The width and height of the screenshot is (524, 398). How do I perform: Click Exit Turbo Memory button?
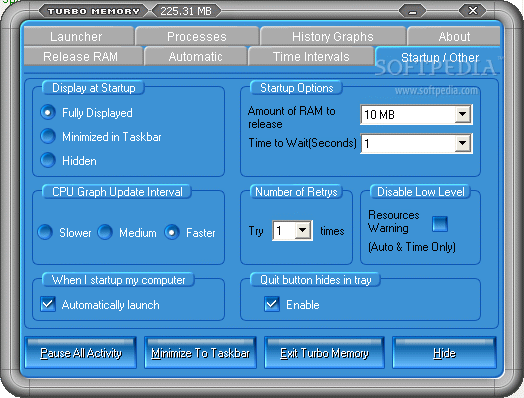pos(324,353)
